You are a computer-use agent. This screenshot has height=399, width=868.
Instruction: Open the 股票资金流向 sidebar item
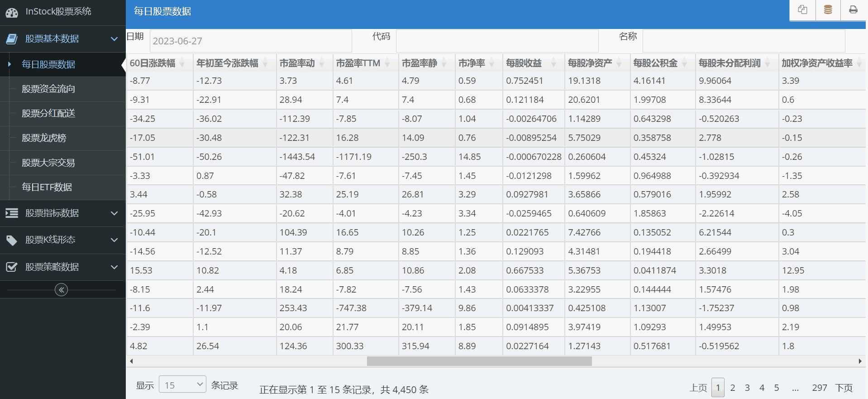click(62, 89)
